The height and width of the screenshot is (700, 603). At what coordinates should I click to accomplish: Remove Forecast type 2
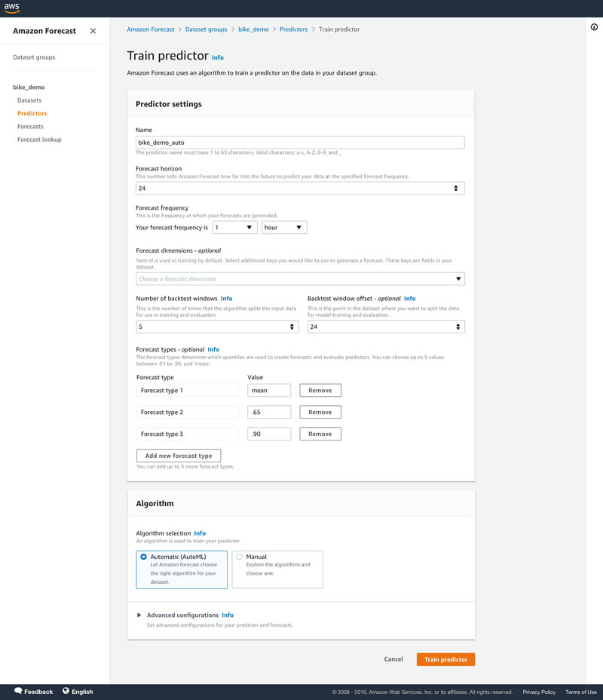tap(320, 412)
